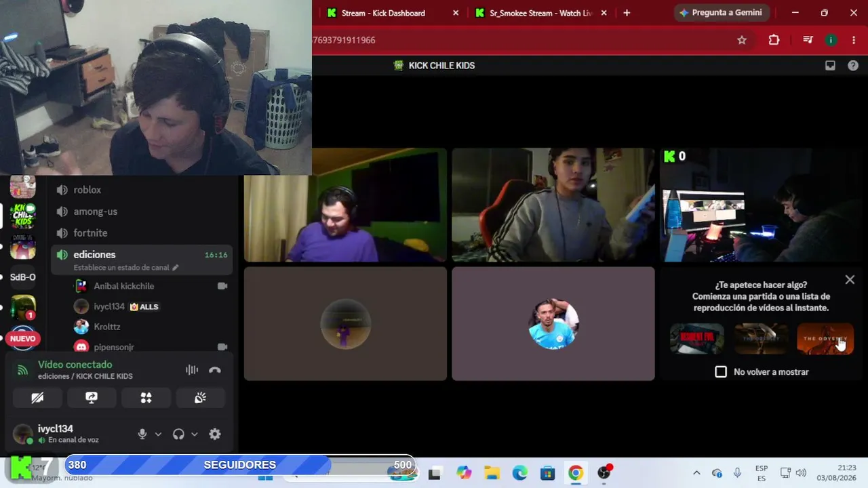This screenshot has height=488, width=868.
Task: Bookmark this page with star icon
Action: click(742, 40)
